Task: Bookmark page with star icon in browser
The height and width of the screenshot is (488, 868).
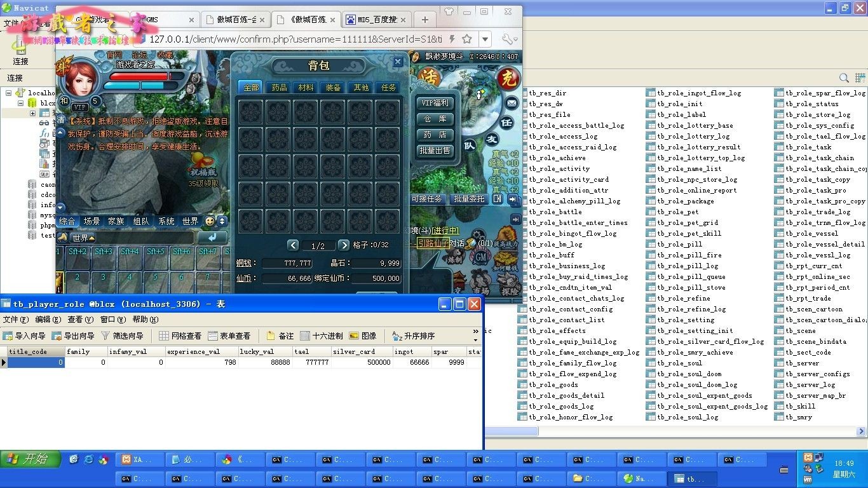Action: [x=467, y=39]
